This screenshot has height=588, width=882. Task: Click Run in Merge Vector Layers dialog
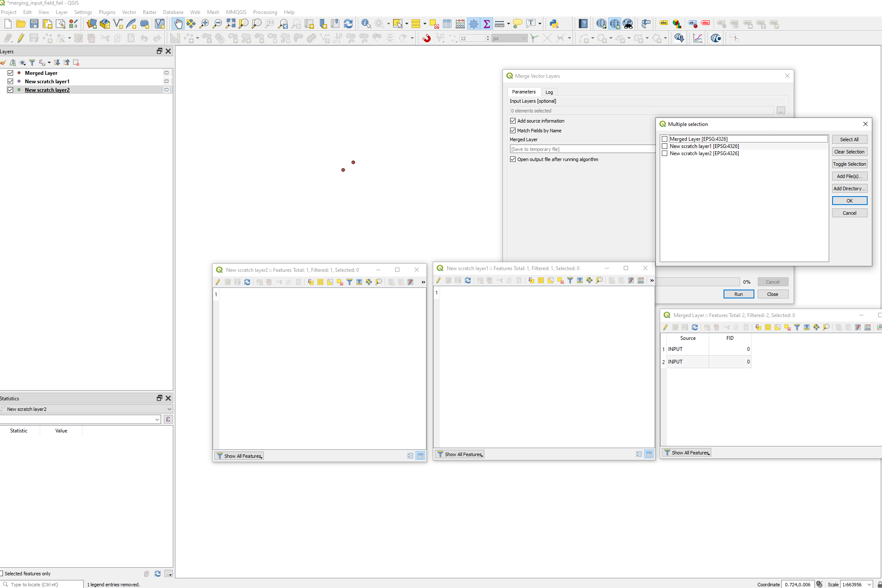coord(738,294)
